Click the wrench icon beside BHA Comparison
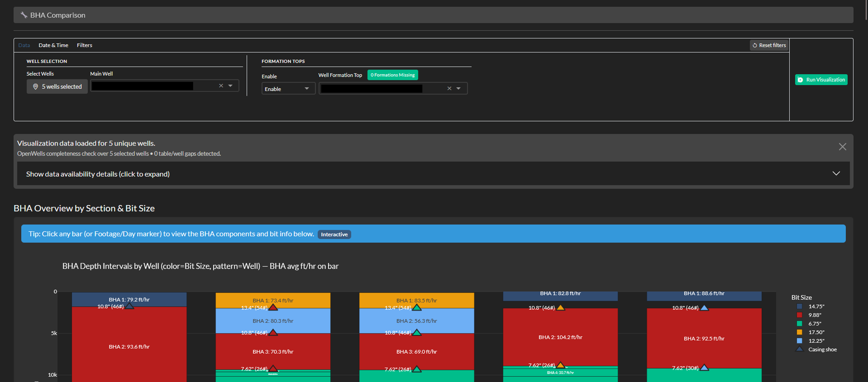 [x=24, y=15]
